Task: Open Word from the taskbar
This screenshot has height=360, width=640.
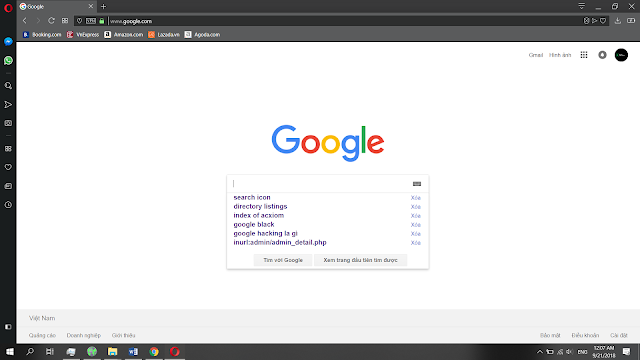Action: pyautogui.click(x=133, y=351)
